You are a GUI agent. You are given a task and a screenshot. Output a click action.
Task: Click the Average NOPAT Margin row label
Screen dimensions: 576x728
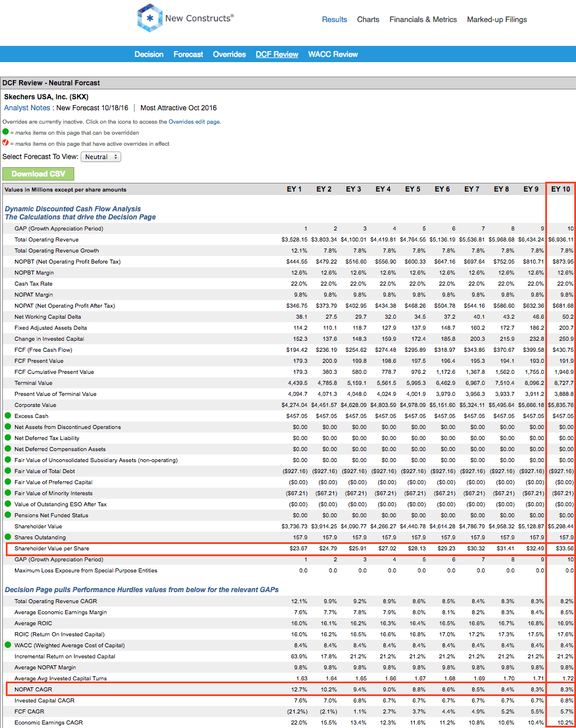[45, 667]
